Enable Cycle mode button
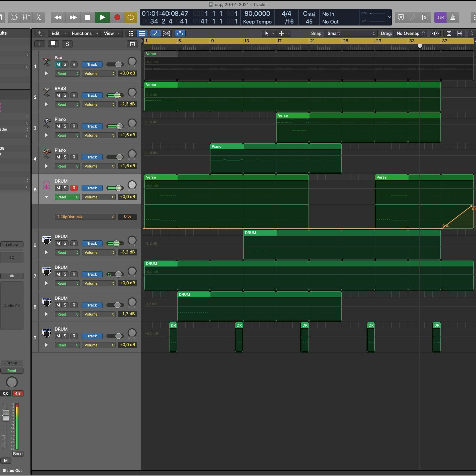 coord(131,17)
